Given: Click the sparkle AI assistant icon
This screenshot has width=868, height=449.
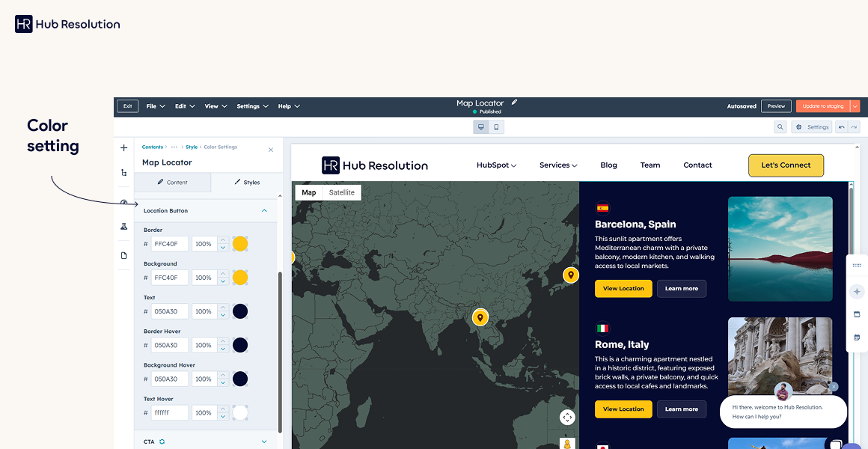Looking at the screenshot, I should (857, 291).
